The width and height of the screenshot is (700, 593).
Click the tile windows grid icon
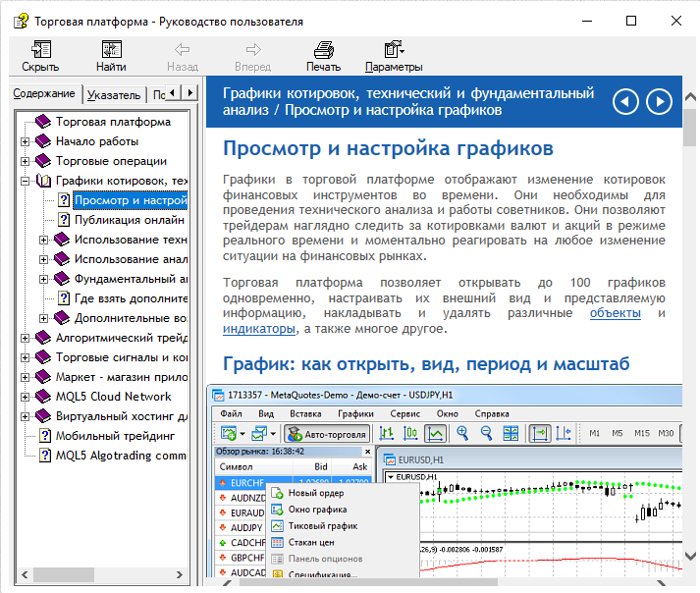pyautogui.click(x=511, y=434)
